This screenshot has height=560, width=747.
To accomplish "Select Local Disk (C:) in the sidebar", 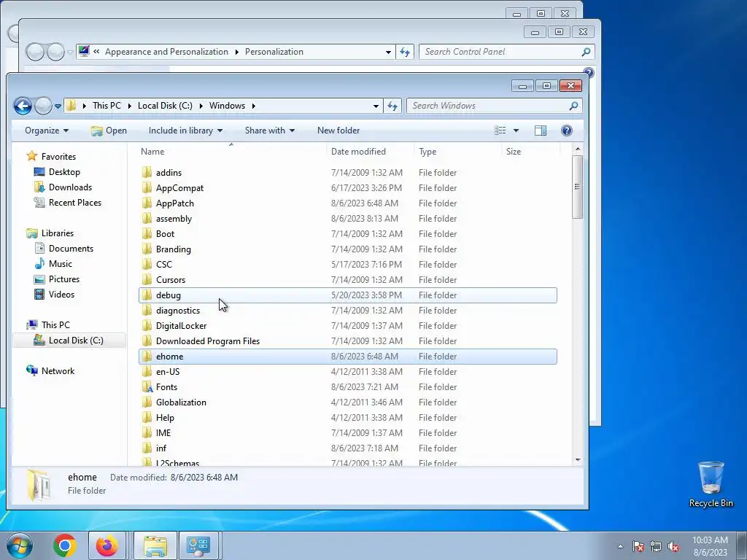I will pyautogui.click(x=76, y=340).
